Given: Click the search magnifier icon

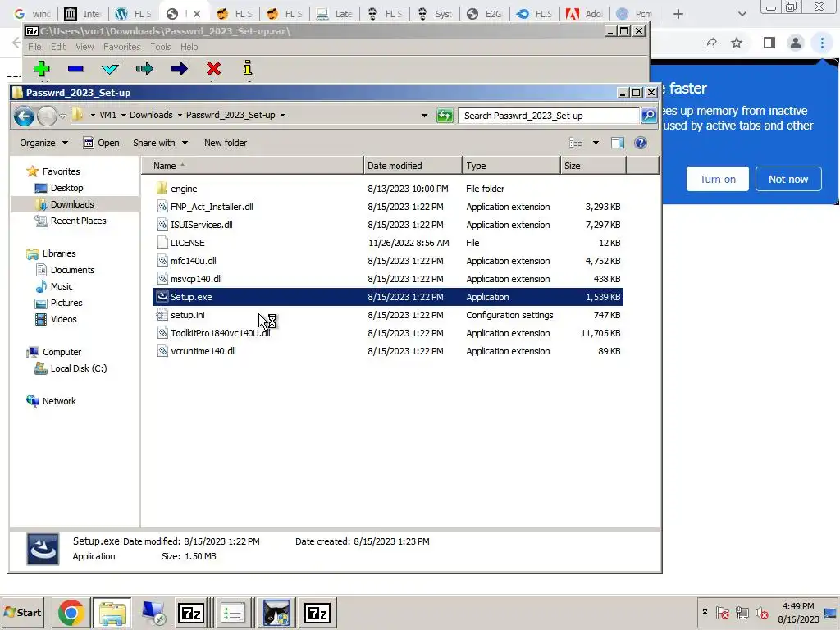Looking at the screenshot, I should coord(649,115).
